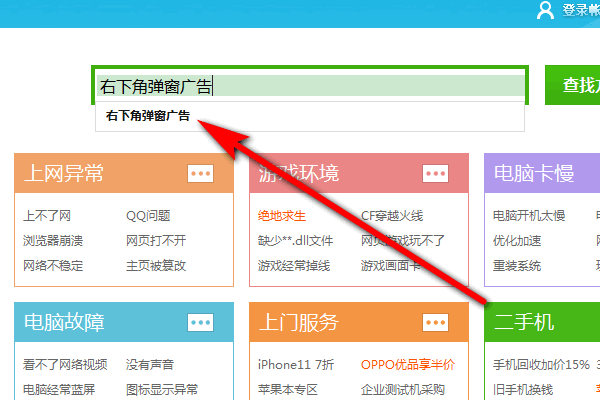Click the orange 绝地求生 link
This screenshot has height=400, width=600.
pos(282,216)
